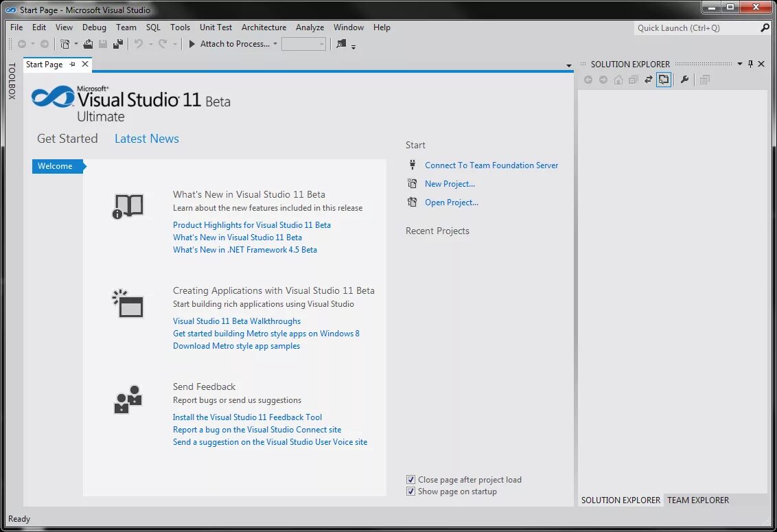Screen dimensions: 777x532
Task: Click the New Project... link
Action: 450,183
